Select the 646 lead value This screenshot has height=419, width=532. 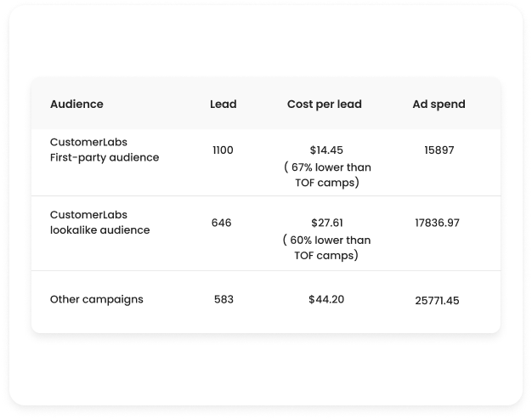coord(222,223)
